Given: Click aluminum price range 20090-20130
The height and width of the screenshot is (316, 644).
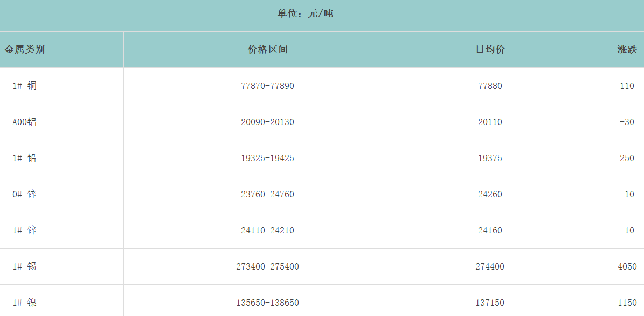Looking at the screenshot, I should click(267, 122).
